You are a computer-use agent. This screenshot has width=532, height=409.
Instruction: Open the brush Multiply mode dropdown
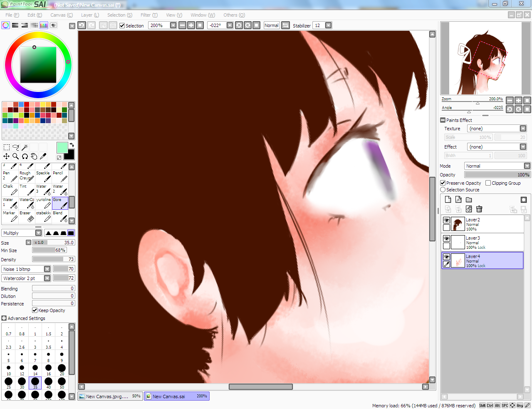(38, 233)
